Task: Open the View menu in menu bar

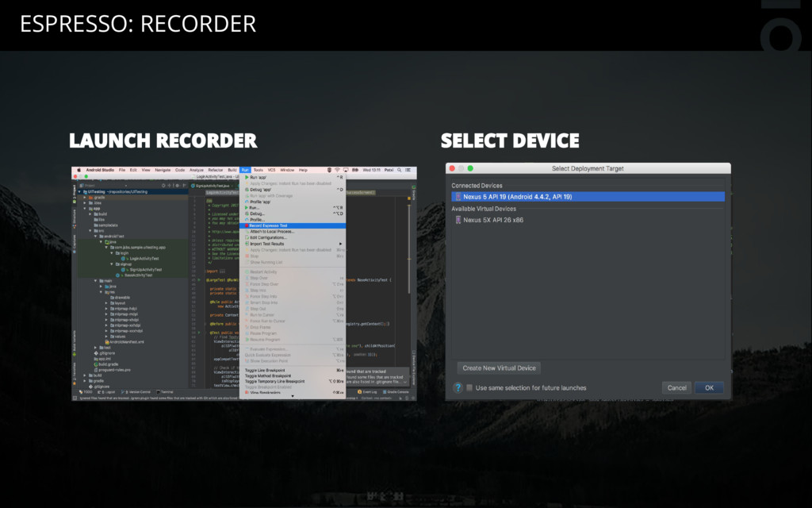Action: coord(146,170)
